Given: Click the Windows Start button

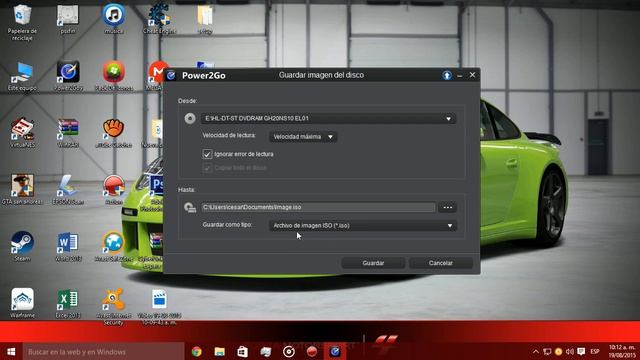Looking at the screenshot, I should coord(11,351).
